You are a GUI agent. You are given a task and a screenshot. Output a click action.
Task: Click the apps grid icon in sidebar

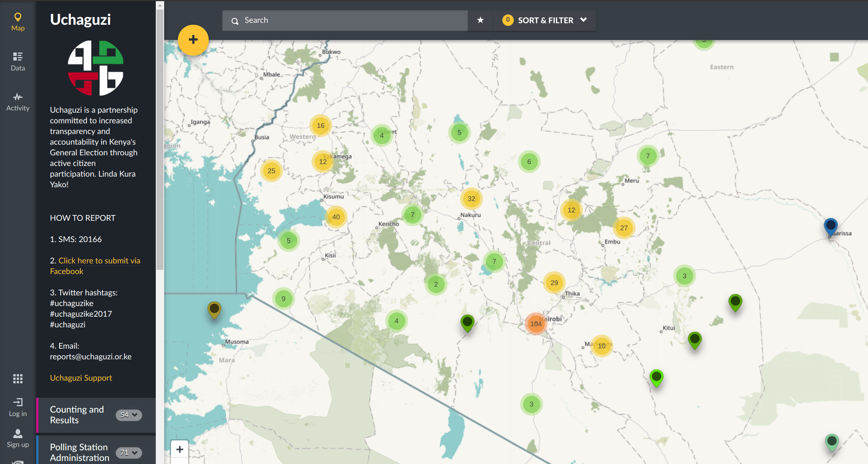[18, 378]
